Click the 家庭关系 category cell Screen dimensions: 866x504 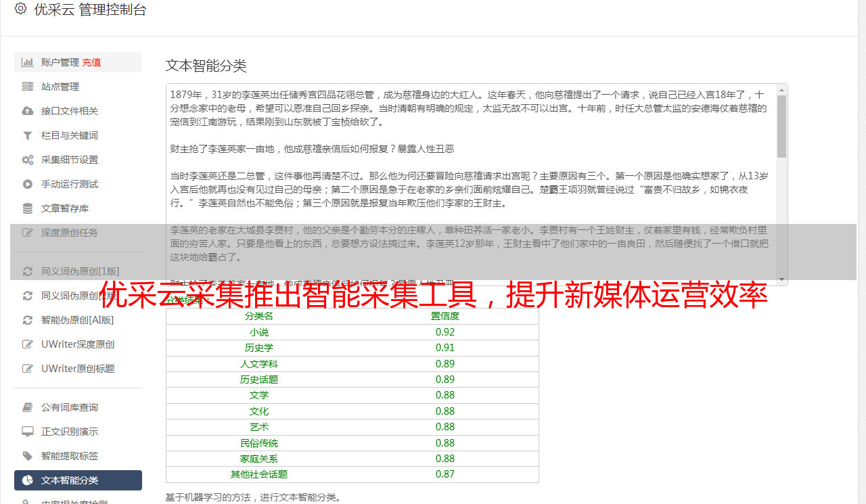(259, 459)
